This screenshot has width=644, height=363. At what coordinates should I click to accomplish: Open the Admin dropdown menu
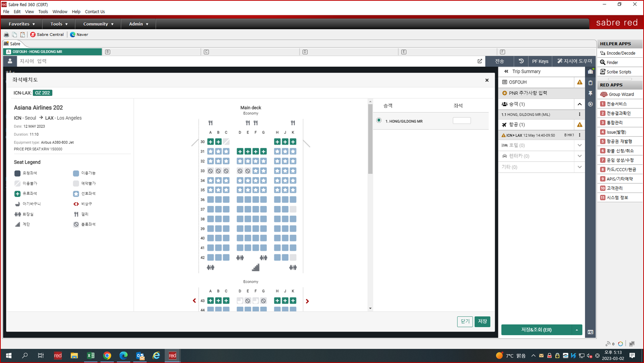coord(139,24)
